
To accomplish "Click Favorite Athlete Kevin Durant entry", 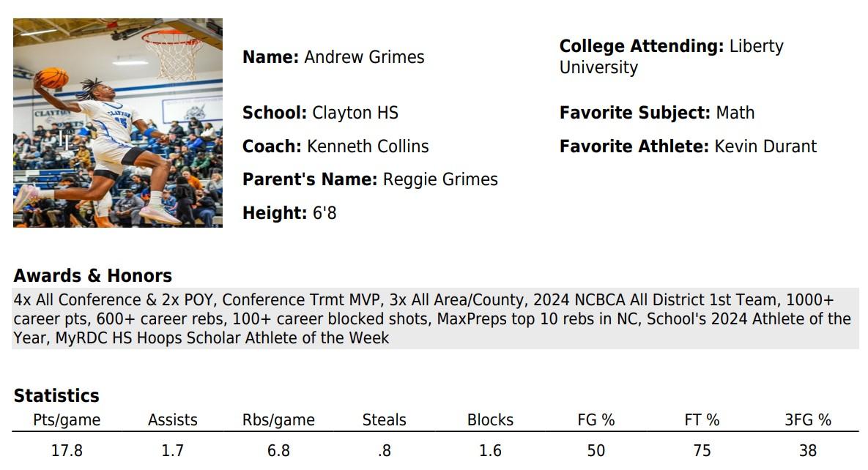I will [687, 146].
